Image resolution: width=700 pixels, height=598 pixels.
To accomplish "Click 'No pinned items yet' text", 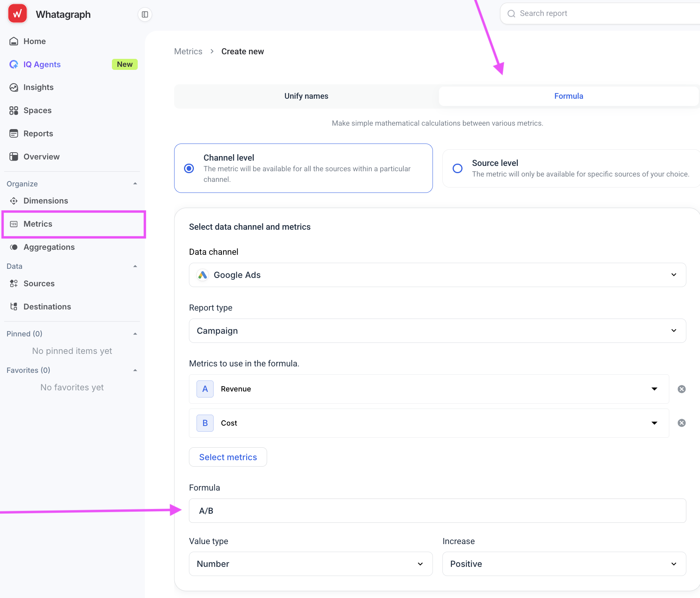I will pos(72,351).
